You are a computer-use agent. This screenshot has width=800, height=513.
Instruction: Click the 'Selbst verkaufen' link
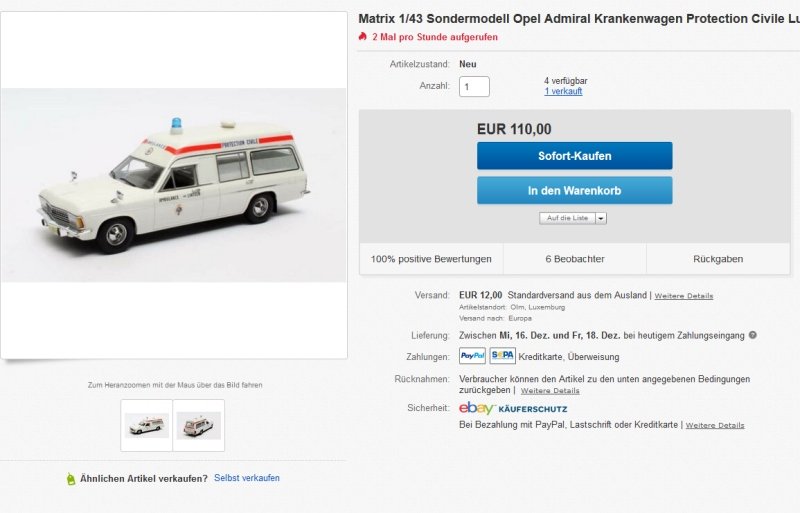pos(247,478)
